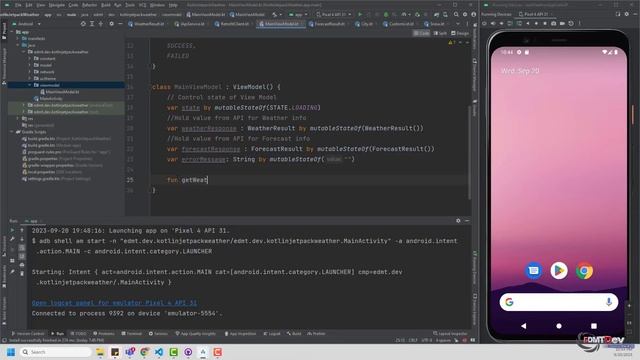Open Search Everywhere magnifier icon

(456, 14)
